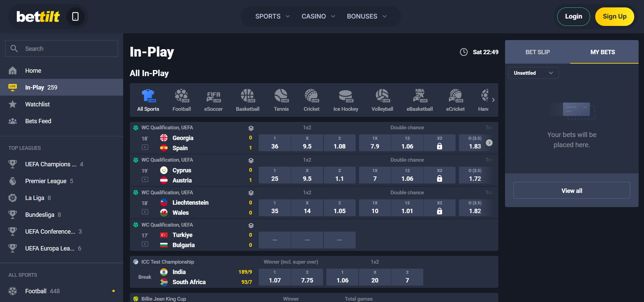Open live stream icon for Liechtenstein vs Wales
The width and height of the screenshot is (644, 302).
click(145, 212)
